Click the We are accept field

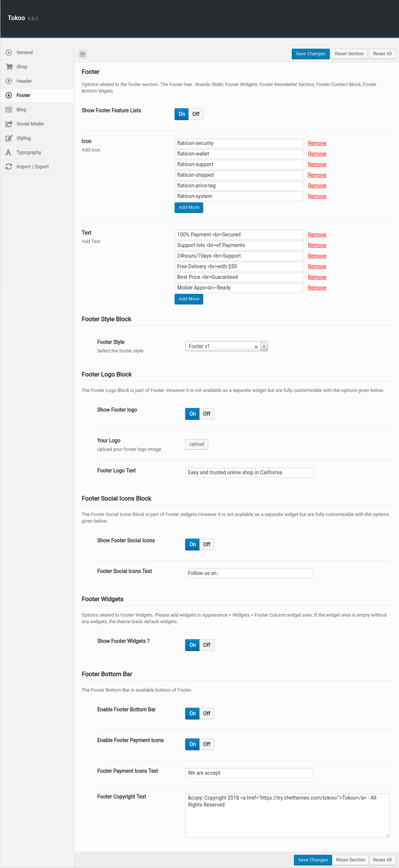249,773
